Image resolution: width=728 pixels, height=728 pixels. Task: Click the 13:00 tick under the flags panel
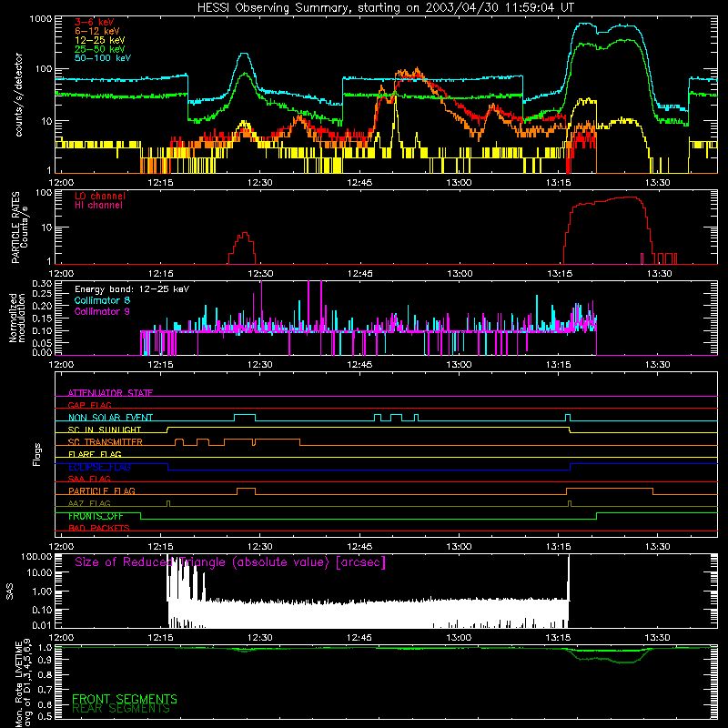coord(460,547)
